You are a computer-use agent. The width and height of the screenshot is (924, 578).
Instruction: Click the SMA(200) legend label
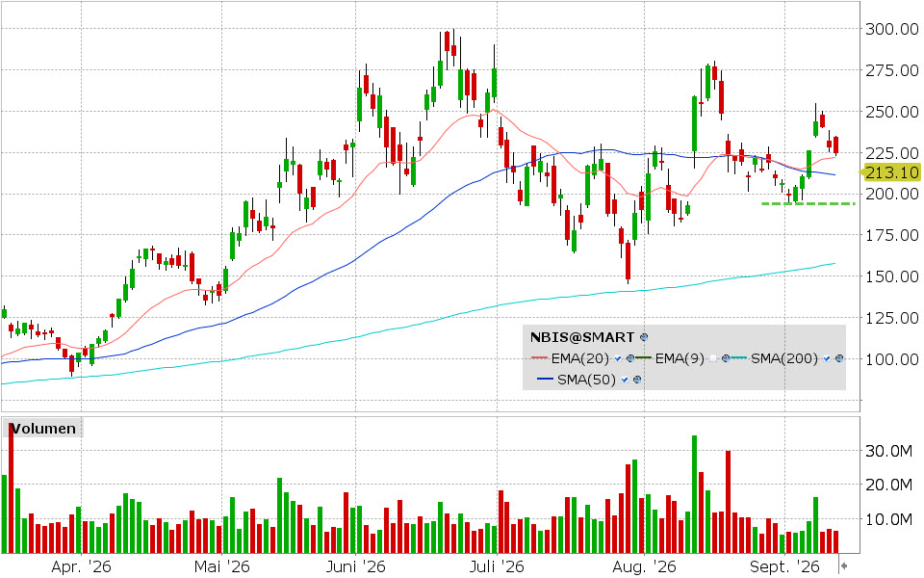(783, 358)
